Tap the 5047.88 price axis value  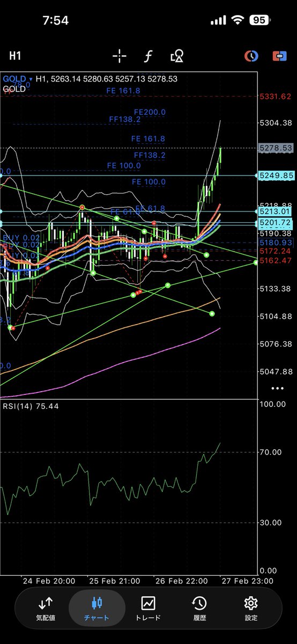(x=275, y=371)
